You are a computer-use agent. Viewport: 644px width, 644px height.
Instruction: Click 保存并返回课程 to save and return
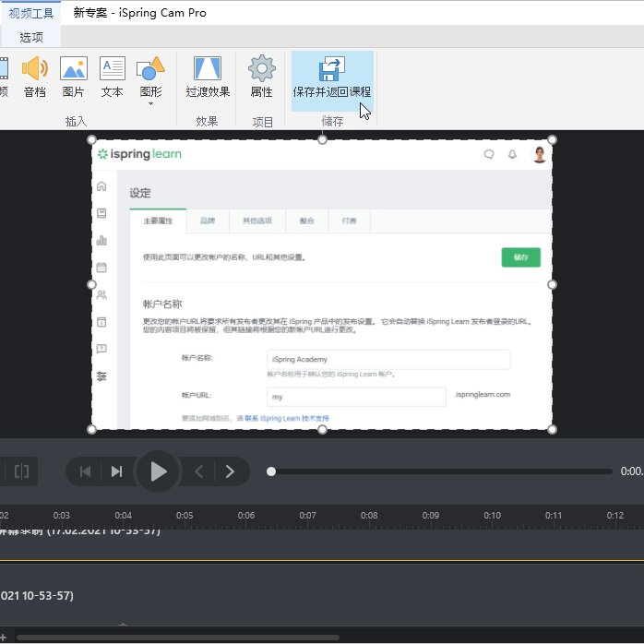coord(332,81)
